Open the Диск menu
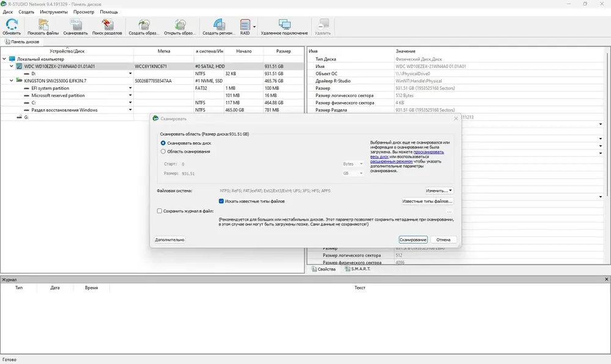 (x=8, y=12)
